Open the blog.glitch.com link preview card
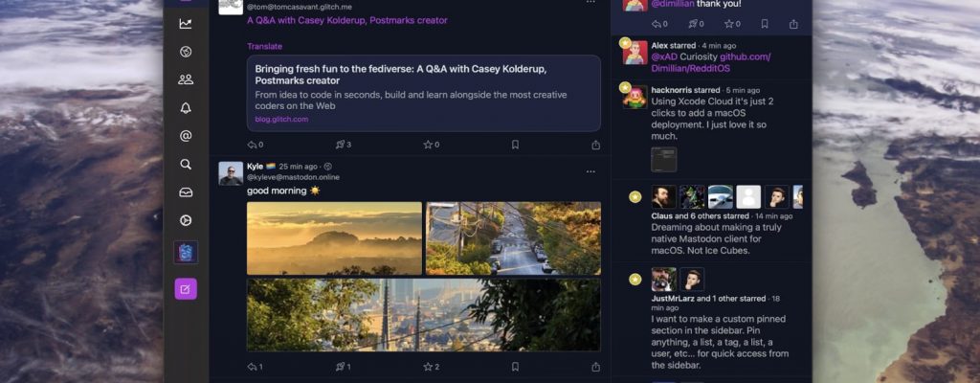Image resolution: width=980 pixels, height=383 pixels. [423, 93]
